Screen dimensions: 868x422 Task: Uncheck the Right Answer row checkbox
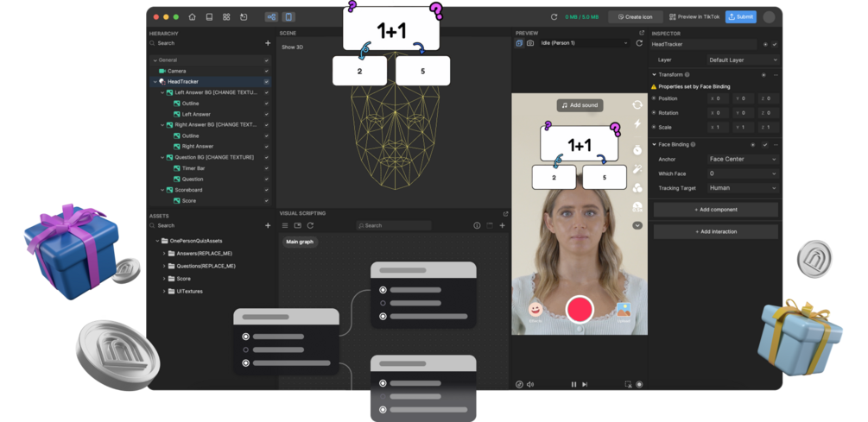point(267,147)
